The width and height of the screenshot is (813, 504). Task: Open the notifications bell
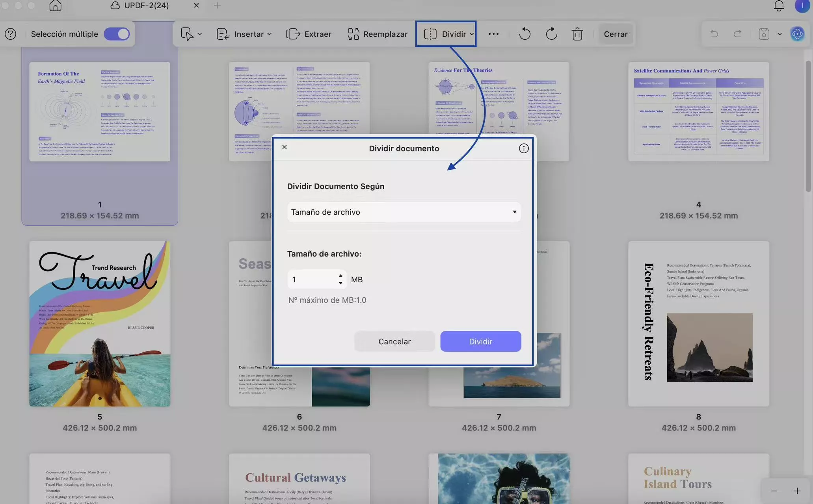click(x=779, y=6)
